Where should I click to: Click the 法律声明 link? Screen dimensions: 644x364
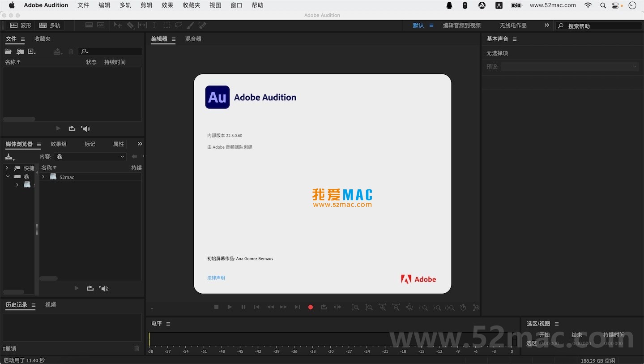(x=216, y=278)
